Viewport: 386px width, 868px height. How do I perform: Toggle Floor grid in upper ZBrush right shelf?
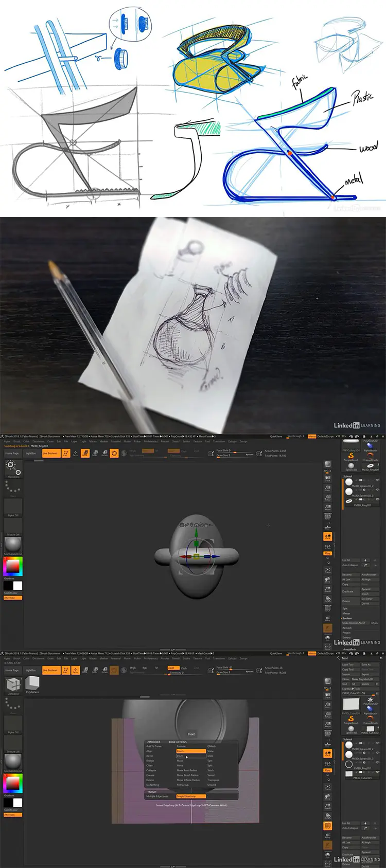click(328, 527)
